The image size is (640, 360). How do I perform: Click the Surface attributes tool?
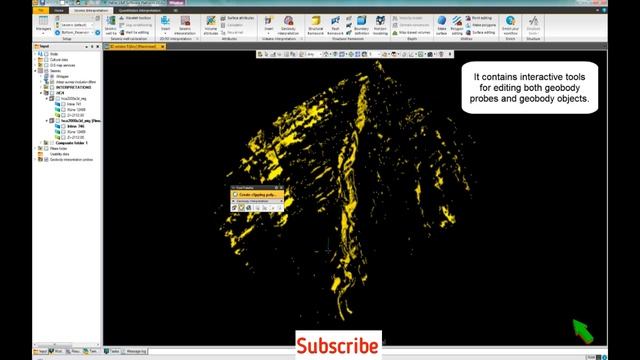pos(237,18)
